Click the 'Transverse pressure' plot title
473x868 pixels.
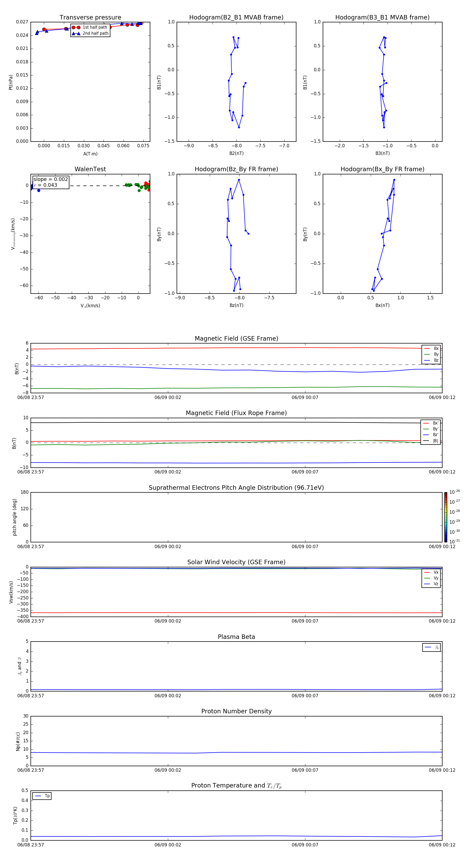point(90,18)
